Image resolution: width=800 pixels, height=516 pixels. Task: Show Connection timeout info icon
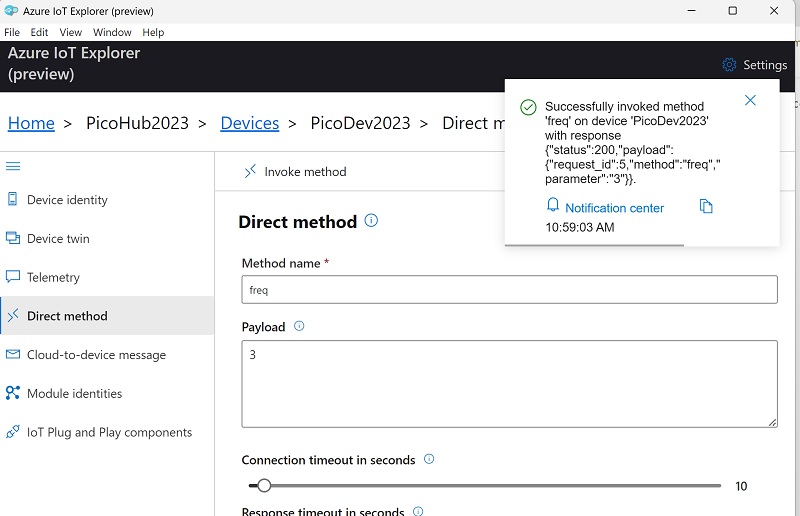coord(429,459)
